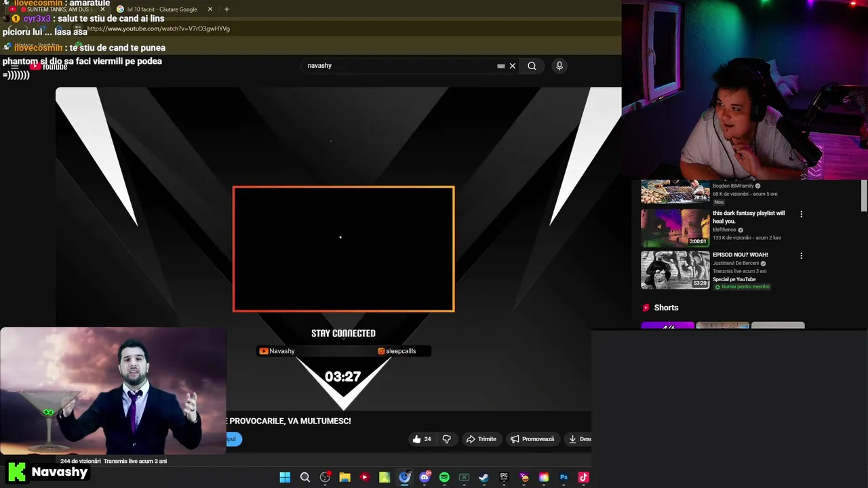The image size is (868, 488).
Task: Click the STAY CONNECTED text in video
Action: 343,333
